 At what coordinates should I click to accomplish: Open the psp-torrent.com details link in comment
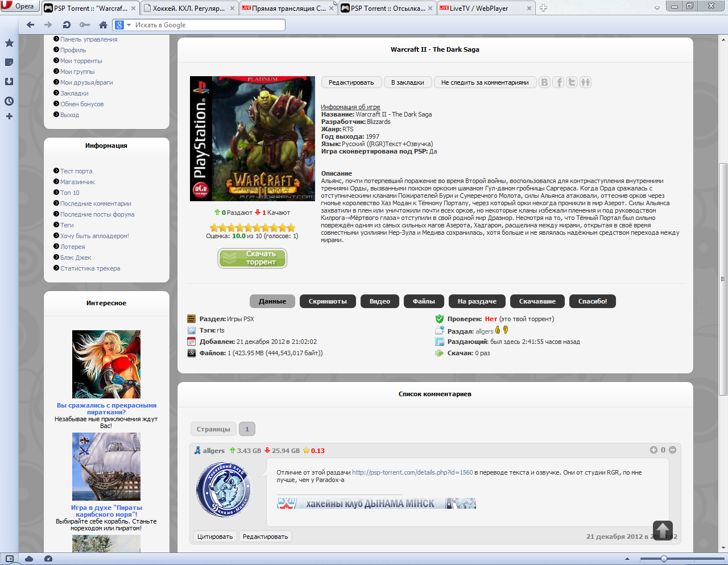click(x=412, y=472)
